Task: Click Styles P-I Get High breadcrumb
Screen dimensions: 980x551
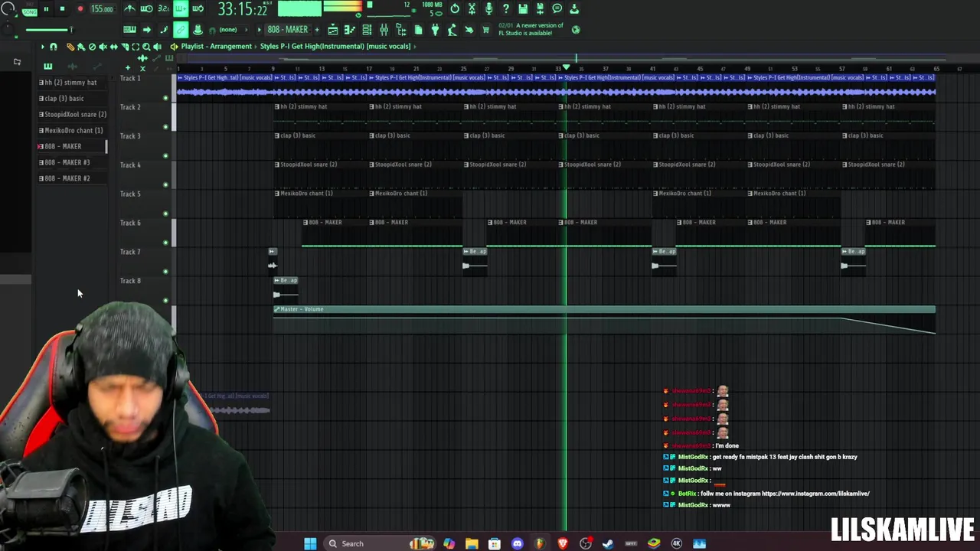Action: click(335, 47)
